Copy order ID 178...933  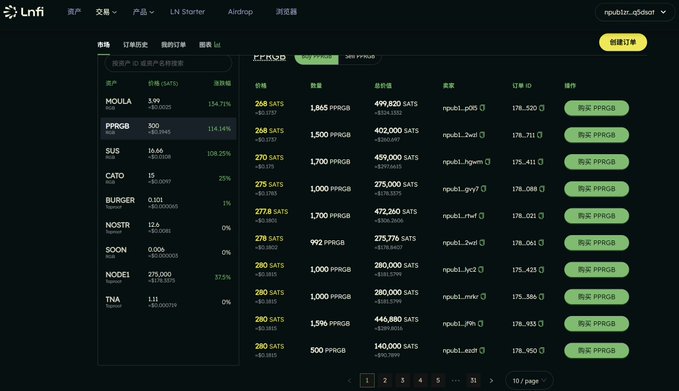point(541,323)
